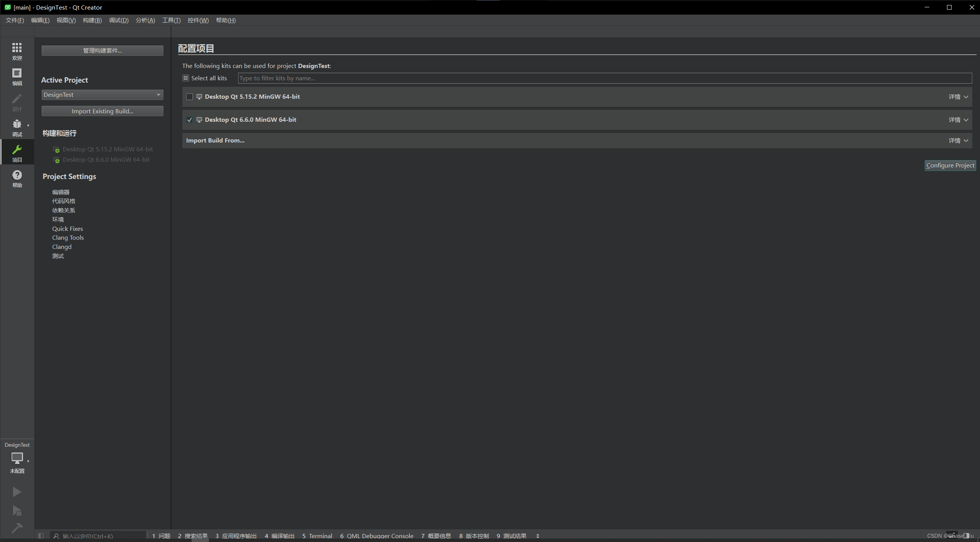Open the 2 搜索结果 output pane
The height and width of the screenshot is (542, 980).
point(193,536)
